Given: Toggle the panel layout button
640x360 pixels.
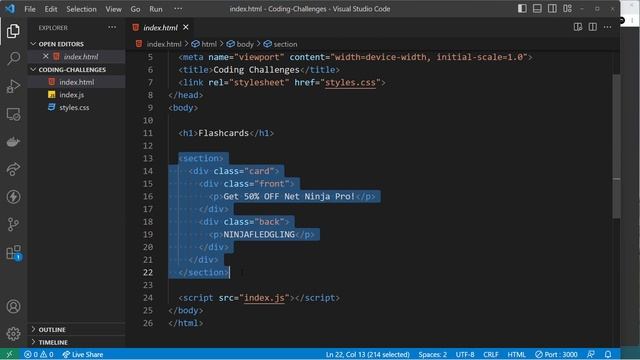Looking at the screenshot, I should (537, 9).
